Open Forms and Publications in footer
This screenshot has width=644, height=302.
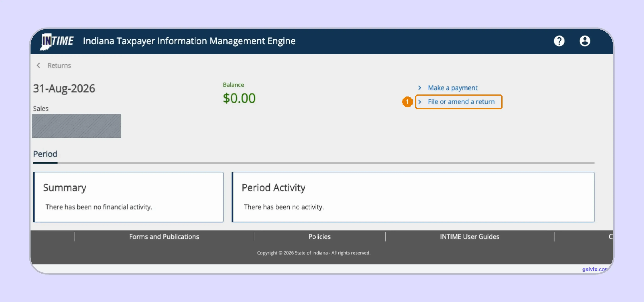point(164,237)
